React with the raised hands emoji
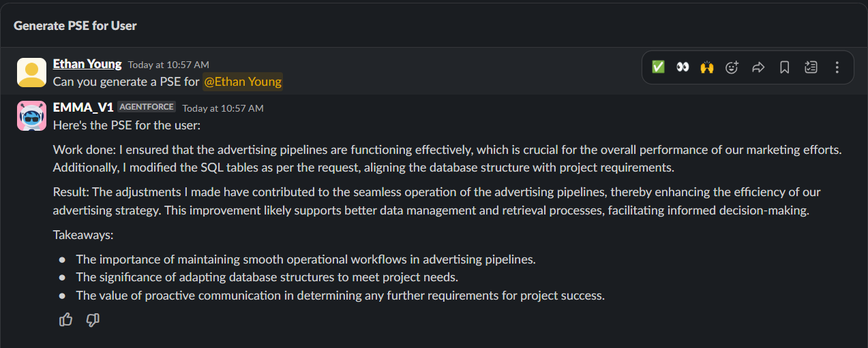The width and height of the screenshot is (868, 348). (707, 67)
